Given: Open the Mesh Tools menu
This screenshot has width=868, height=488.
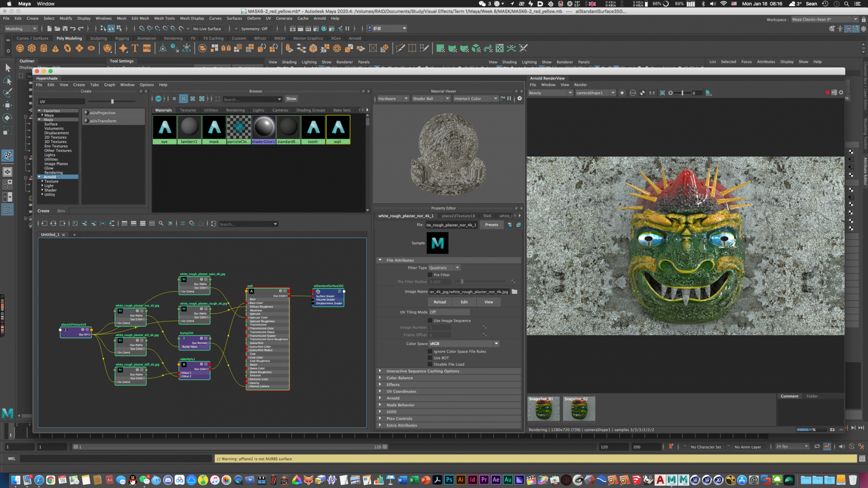Looking at the screenshot, I should (x=164, y=18).
